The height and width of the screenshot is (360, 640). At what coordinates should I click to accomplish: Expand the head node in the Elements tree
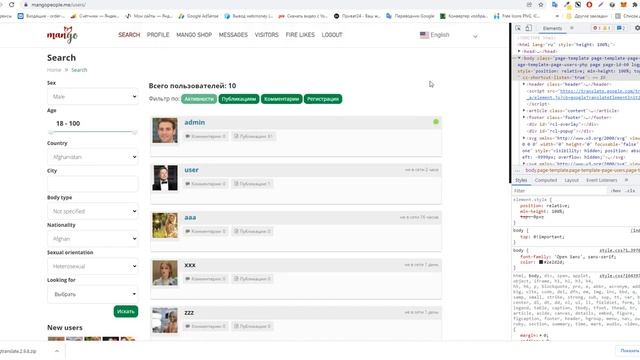click(x=520, y=51)
